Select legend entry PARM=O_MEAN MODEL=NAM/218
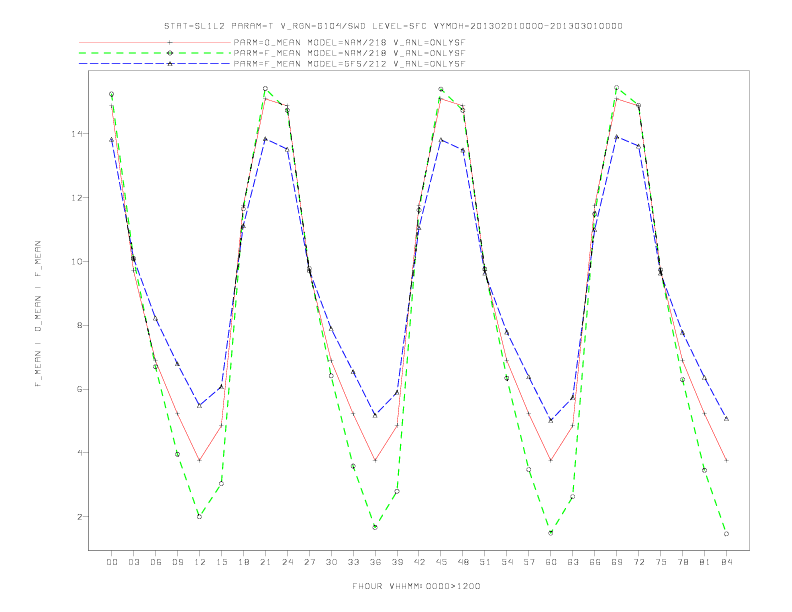The width and height of the screenshot is (792, 612). point(349,42)
